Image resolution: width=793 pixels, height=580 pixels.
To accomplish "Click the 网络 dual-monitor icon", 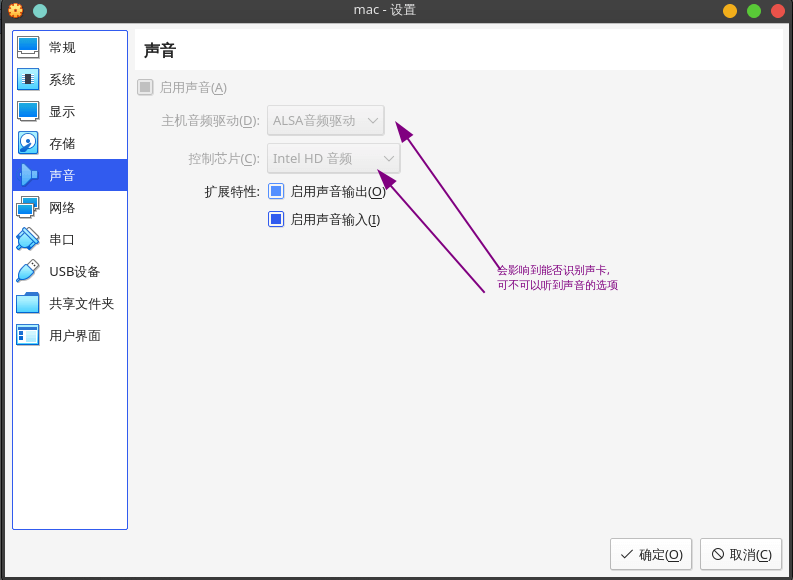I will tap(28, 207).
